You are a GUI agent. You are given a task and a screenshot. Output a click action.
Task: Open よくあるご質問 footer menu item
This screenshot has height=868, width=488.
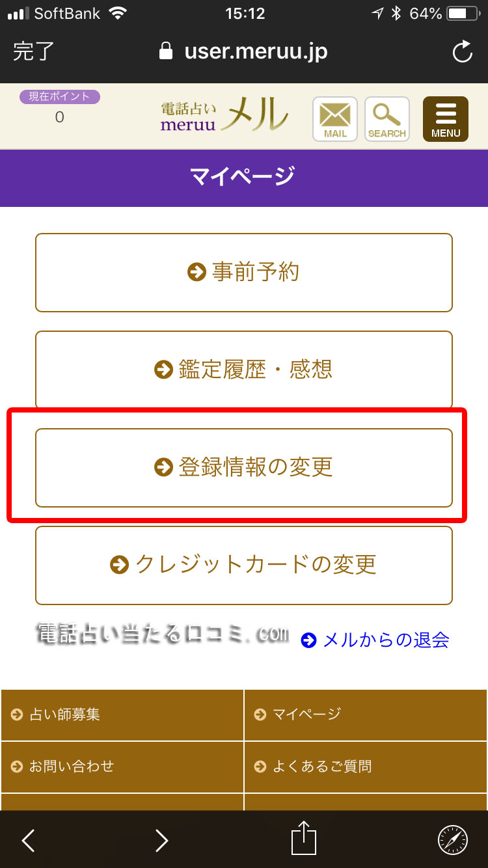point(366,766)
